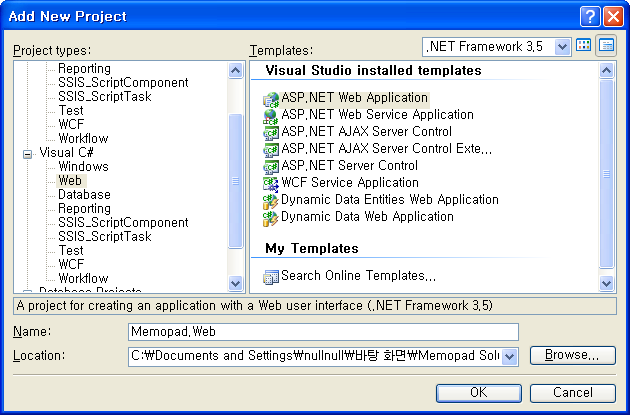Click the dialog Help question mark button
The height and width of the screenshot is (415, 630).
pos(590,16)
